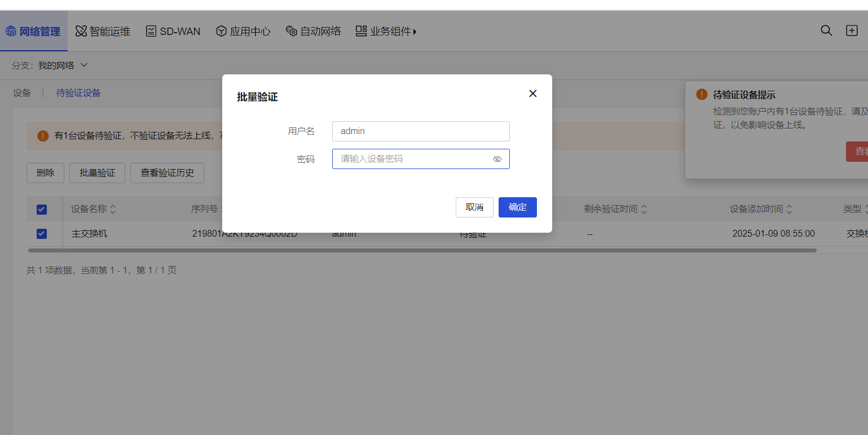Click the 待验证设备提示 notification title
The width and height of the screenshot is (868, 435).
click(744, 95)
